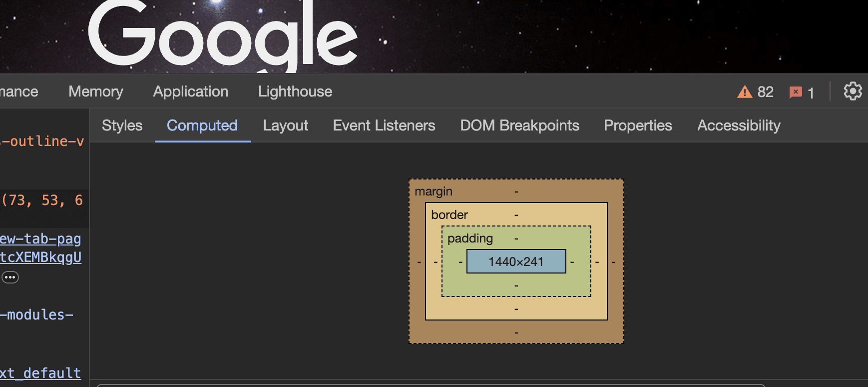Select the Computed tab

(x=202, y=125)
